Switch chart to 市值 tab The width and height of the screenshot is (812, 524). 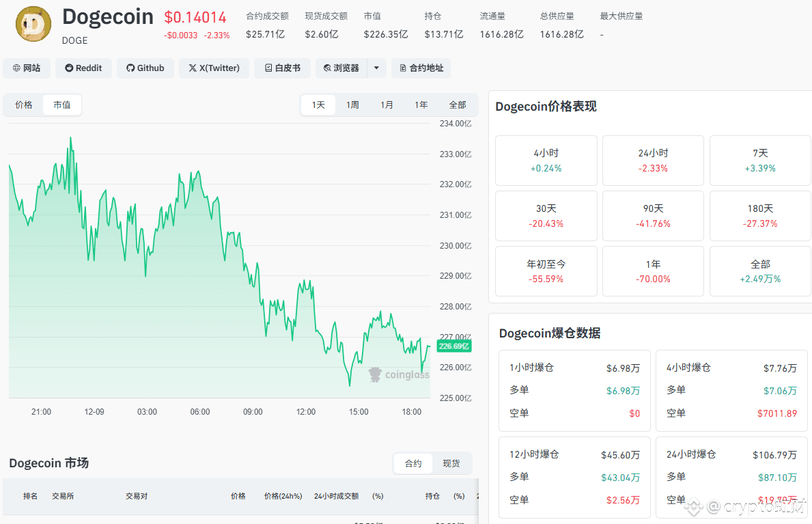tap(62, 105)
